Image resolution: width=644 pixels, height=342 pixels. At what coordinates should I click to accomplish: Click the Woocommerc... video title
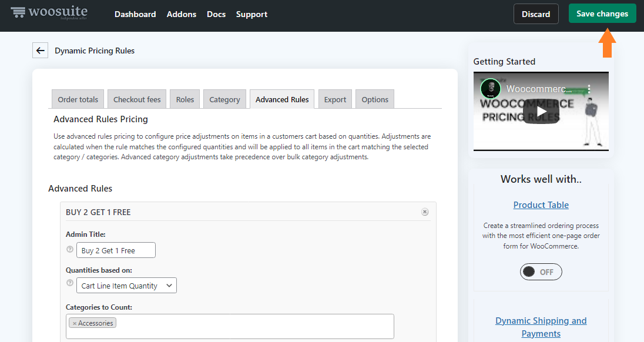(539, 89)
